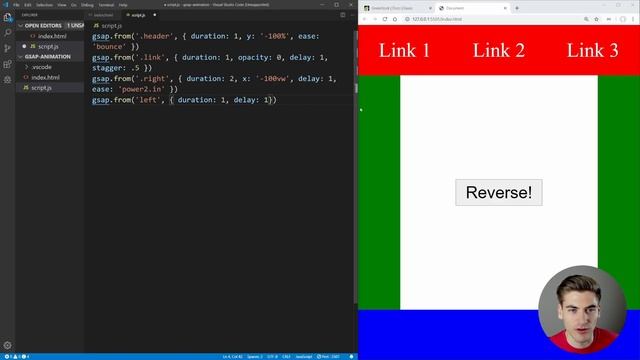The width and height of the screenshot is (640, 360).
Task: Click zoom magnifier icon in address bar
Action: coord(586,19)
